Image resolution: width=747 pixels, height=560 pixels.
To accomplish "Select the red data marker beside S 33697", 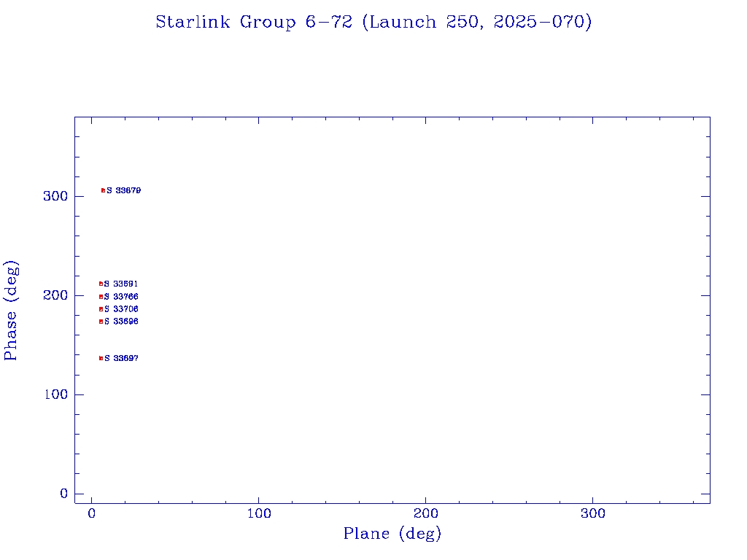I will click(101, 358).
